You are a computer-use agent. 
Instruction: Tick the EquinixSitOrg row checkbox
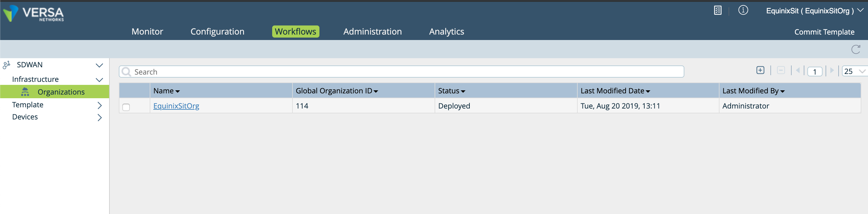(126, 107)
